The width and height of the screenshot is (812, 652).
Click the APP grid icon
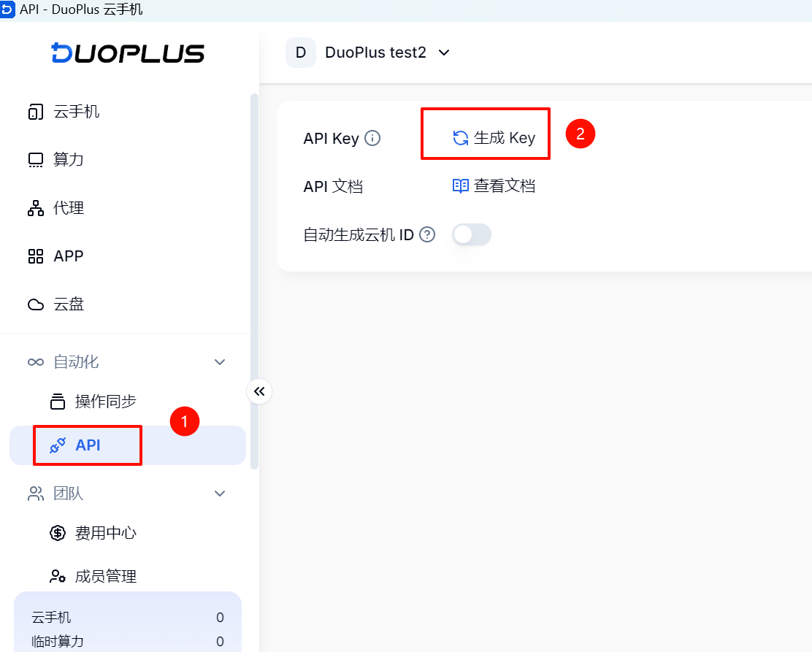[x=36, y=256]
